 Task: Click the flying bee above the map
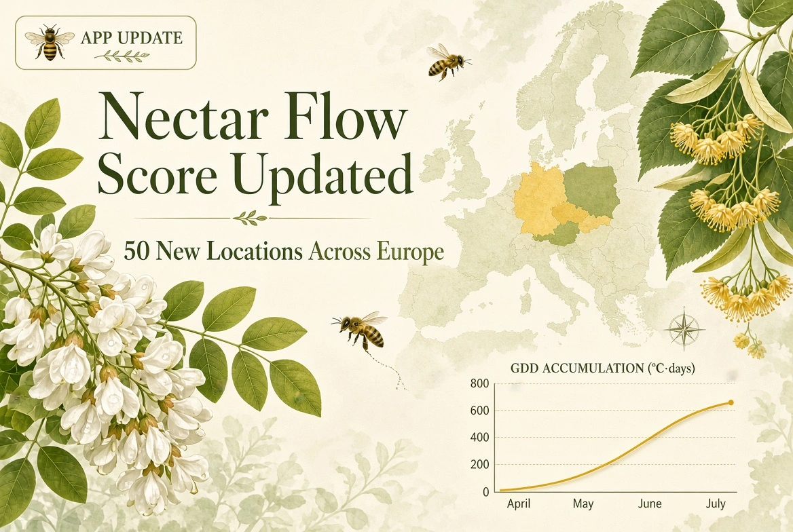tap(448, 62)
